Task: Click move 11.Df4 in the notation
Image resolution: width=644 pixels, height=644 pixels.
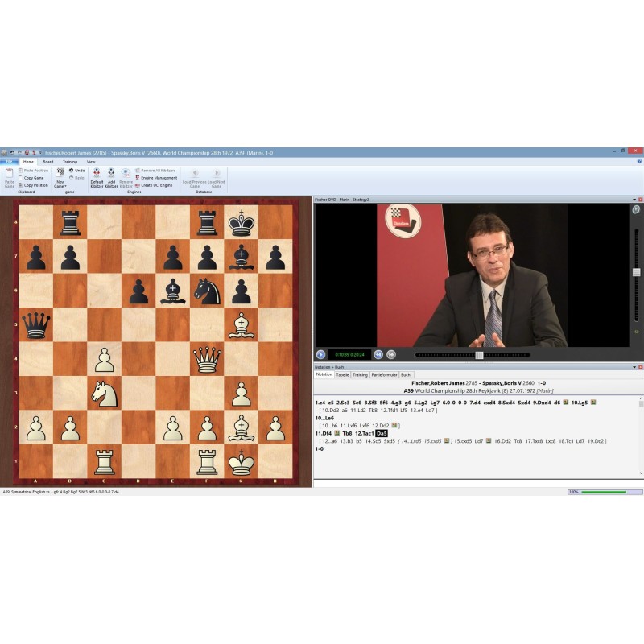Action: pos(324,433)
